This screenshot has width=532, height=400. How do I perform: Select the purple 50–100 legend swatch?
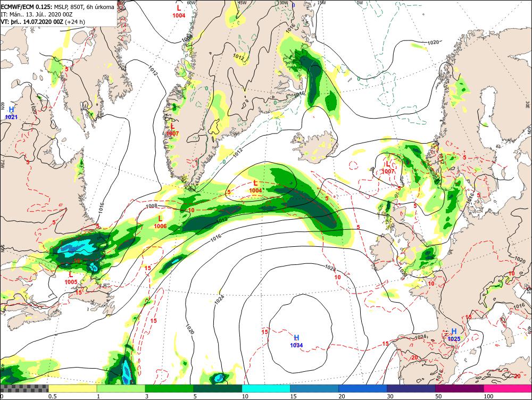tap(460, 388)
